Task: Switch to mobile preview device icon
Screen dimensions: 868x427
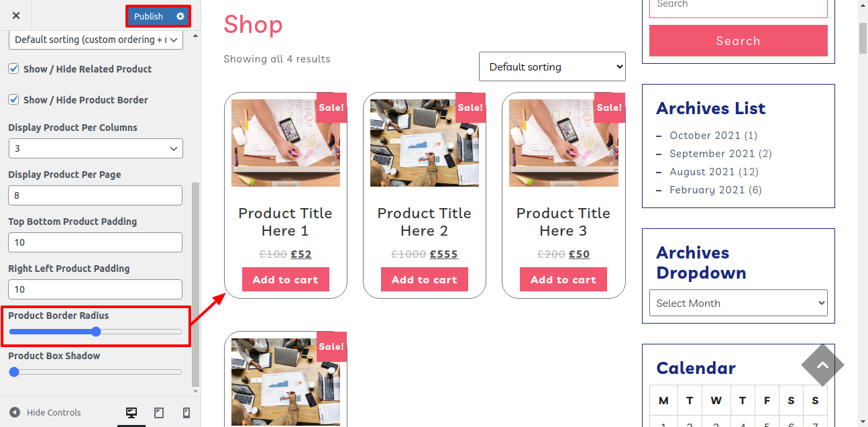Action: (186, 412)
